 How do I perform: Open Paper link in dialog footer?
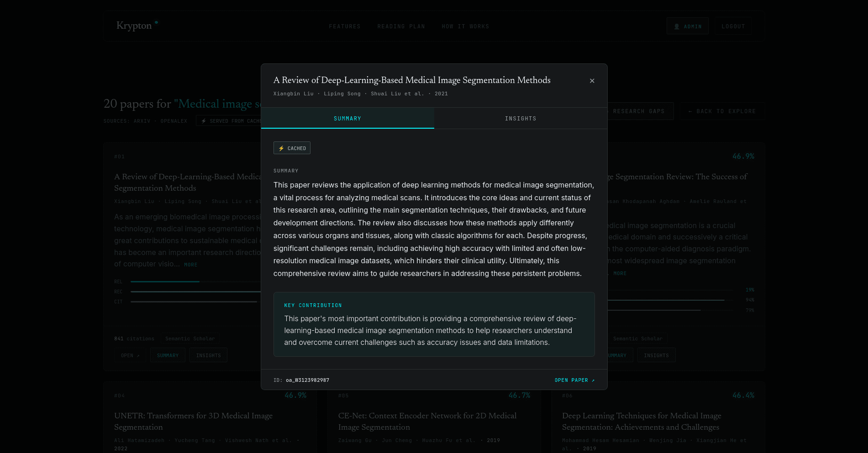coord(574,380)
